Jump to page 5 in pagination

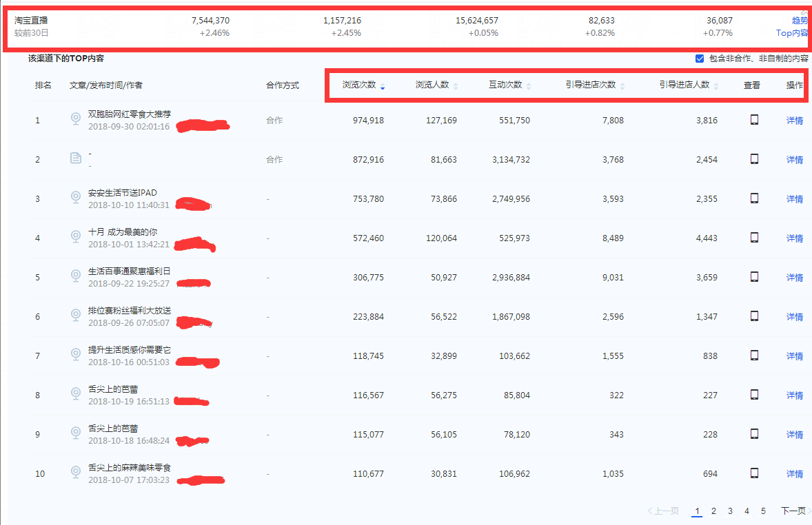pos(763,511)
